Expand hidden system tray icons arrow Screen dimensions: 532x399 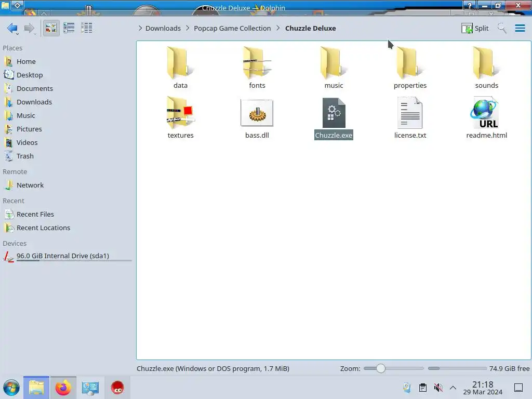click(x=453, y=388)
